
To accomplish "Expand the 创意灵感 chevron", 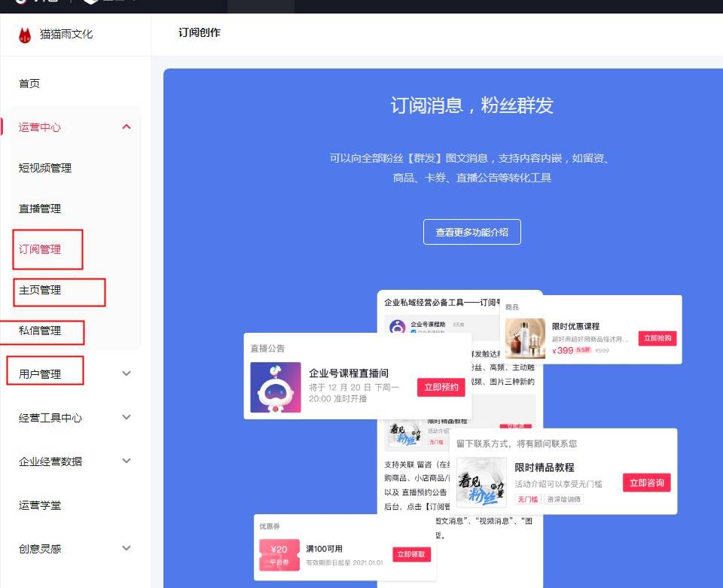I will coord(127,549).
